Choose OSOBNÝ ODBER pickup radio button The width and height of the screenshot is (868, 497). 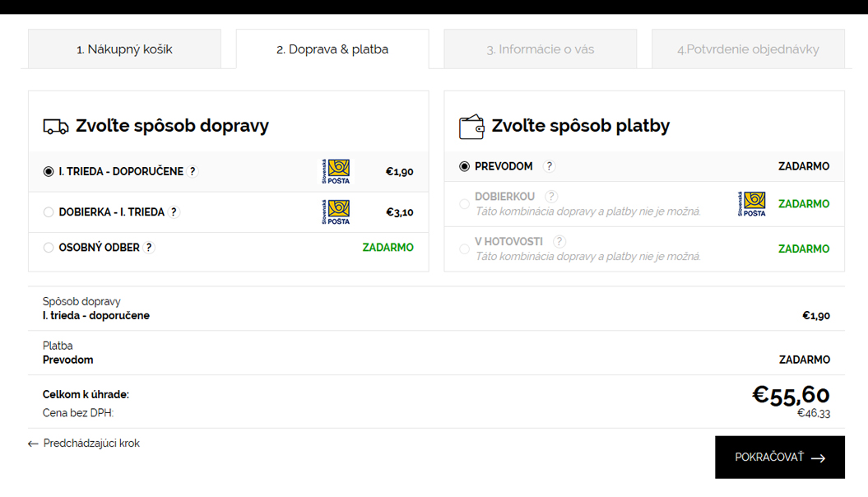point(49,248)
